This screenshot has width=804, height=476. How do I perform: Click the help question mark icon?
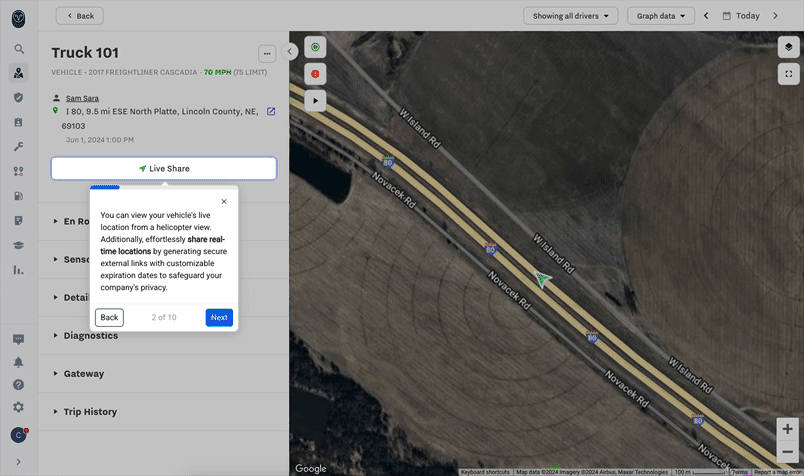(x=18, y=385)
